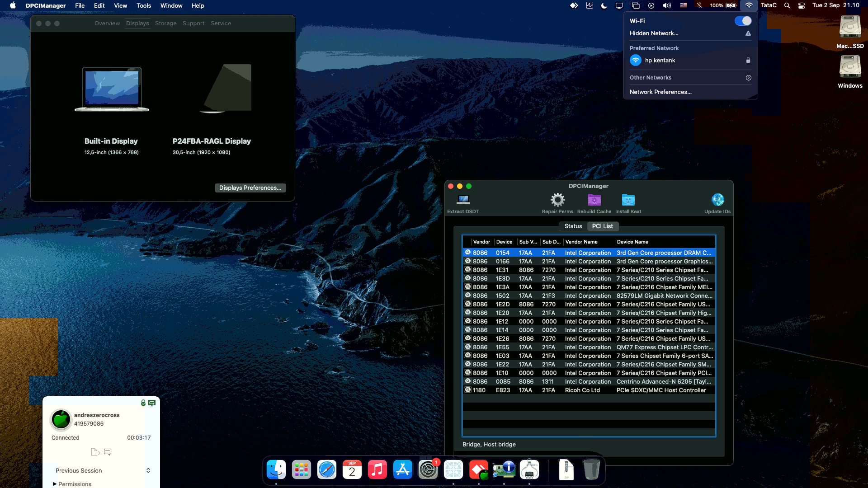868x488 pixels.
Task: Open the Previous Session dropdown
Action: (x=148, y=470)
